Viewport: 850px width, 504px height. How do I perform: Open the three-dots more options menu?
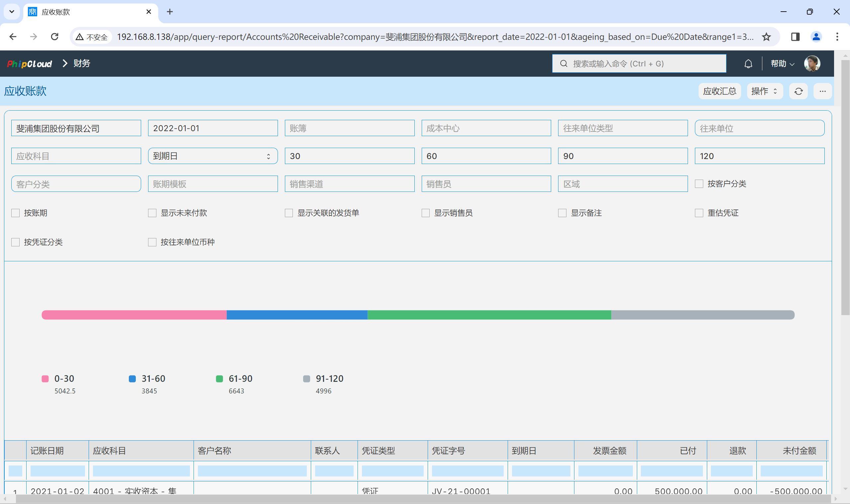pos(822,91)
